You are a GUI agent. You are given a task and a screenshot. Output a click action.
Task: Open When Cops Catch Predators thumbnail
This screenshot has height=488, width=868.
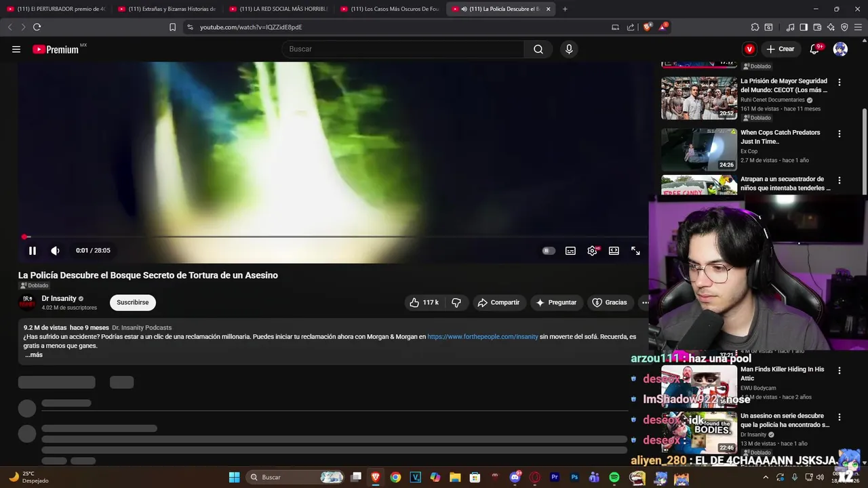[699, 149]
